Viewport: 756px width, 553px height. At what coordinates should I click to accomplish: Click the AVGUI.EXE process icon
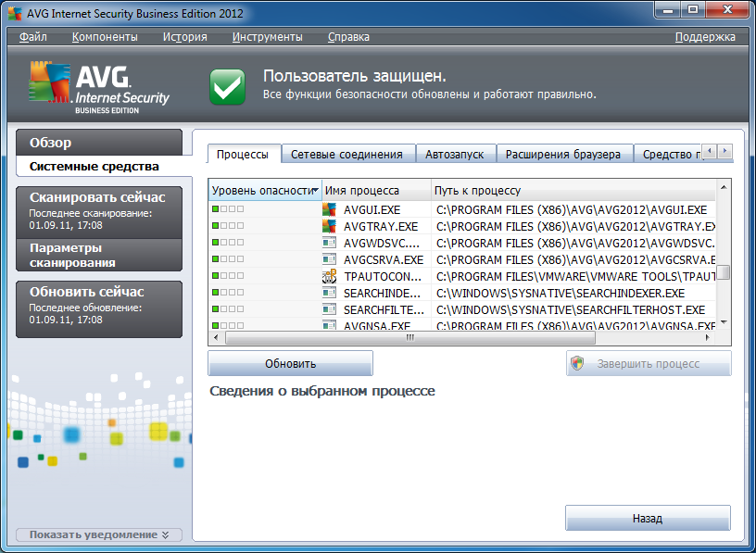coord(329,209)
